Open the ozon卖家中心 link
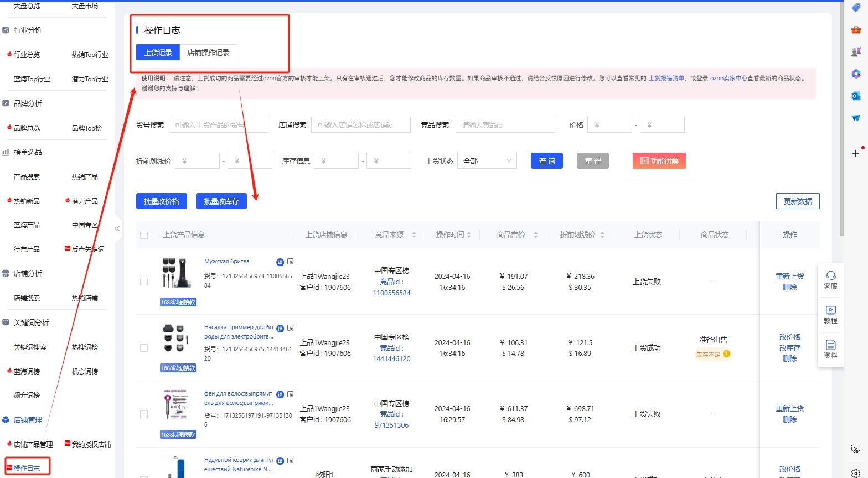868x478 pixels. tap(728, 78)
